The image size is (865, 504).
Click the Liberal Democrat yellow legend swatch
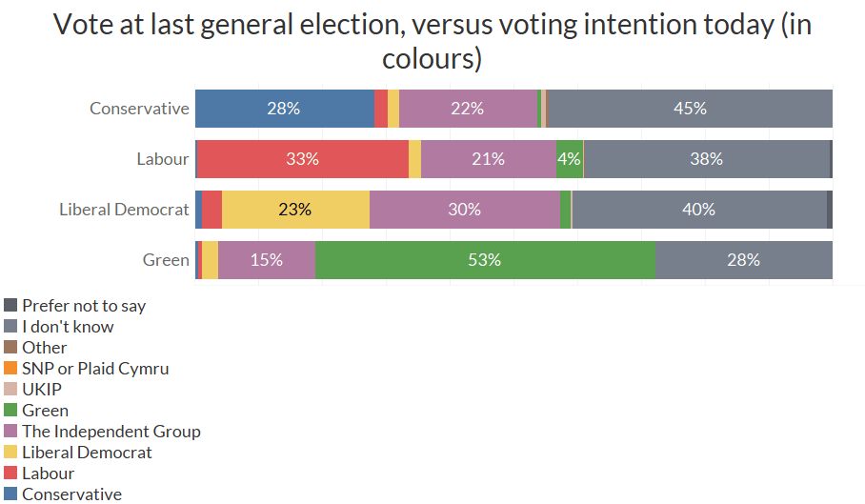click(11, 452)
